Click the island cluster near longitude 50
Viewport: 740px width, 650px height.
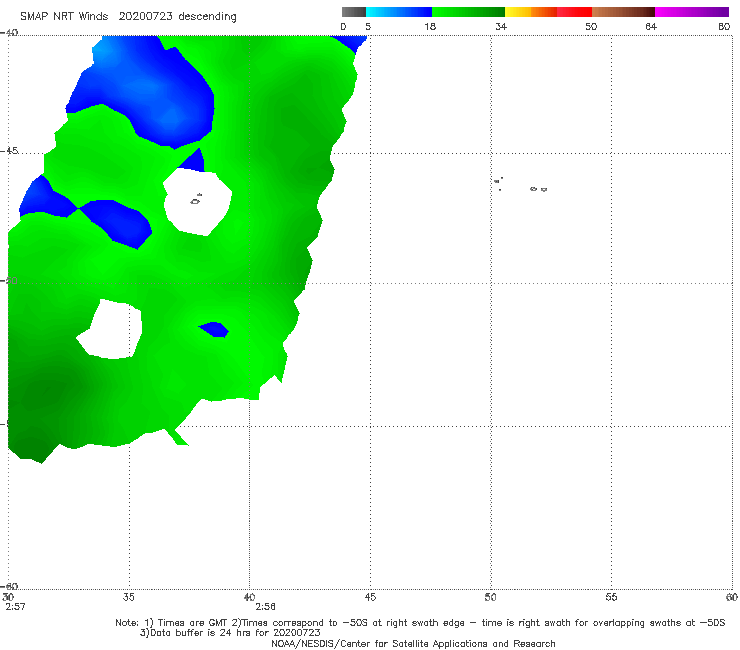click(x=498, y=183)
